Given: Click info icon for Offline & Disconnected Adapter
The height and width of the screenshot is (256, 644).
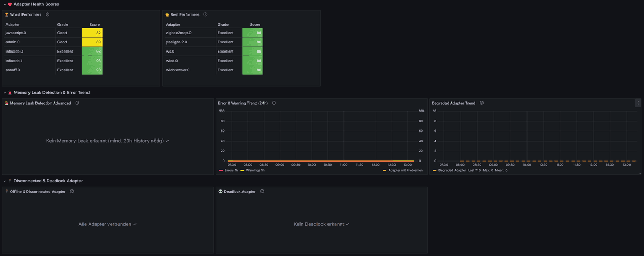Looking at the screenshot, I should click(72, 191).
